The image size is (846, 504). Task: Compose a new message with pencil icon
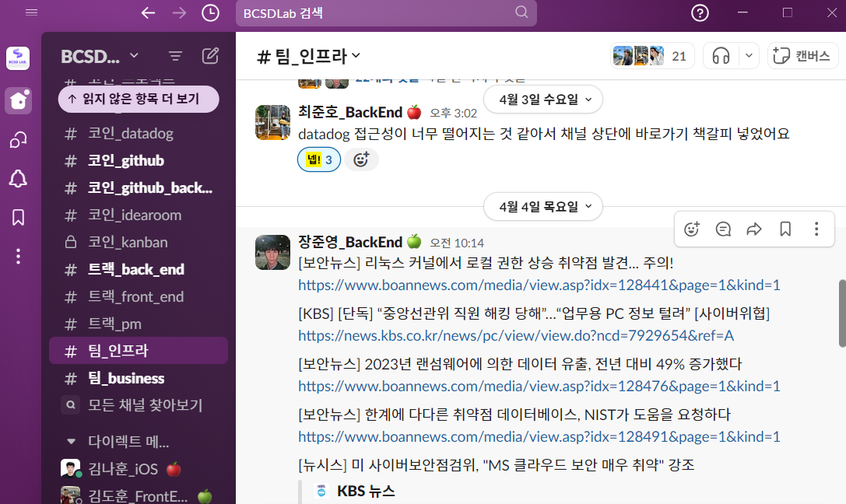point(210,56)
